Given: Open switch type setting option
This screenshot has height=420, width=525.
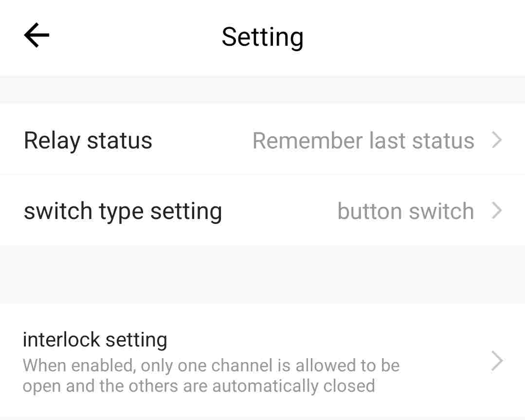Looking at the screenshot, I should coord(263,210).
